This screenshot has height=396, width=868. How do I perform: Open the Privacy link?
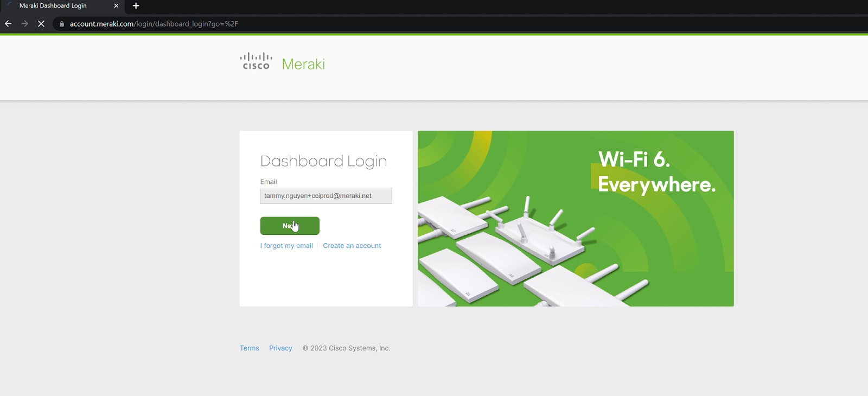click(x=280, y=348)
